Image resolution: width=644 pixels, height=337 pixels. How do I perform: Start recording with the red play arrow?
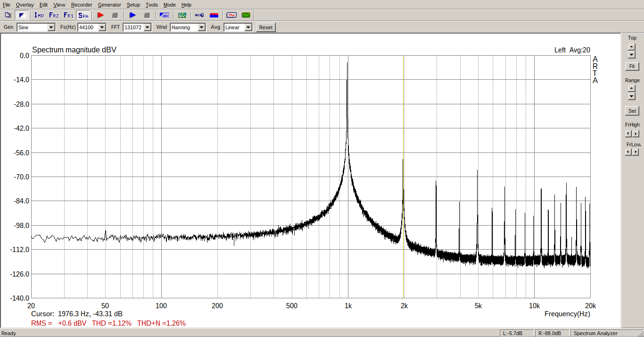tap(100, 15)
